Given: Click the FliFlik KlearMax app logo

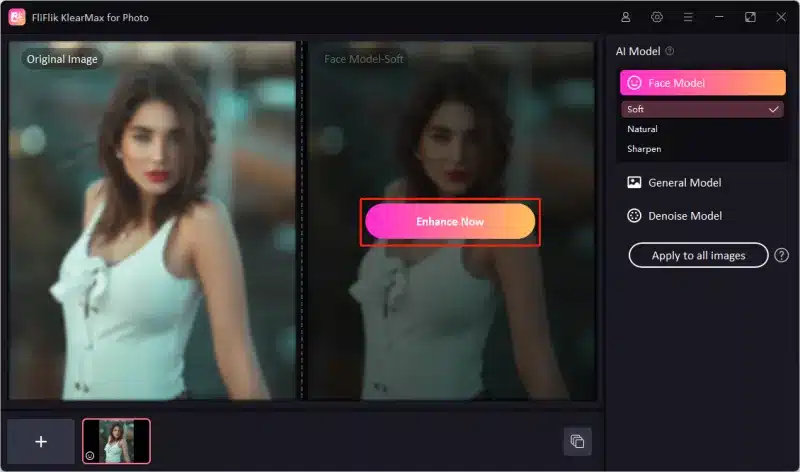Looking at the screenshot, I should point(17,17).
